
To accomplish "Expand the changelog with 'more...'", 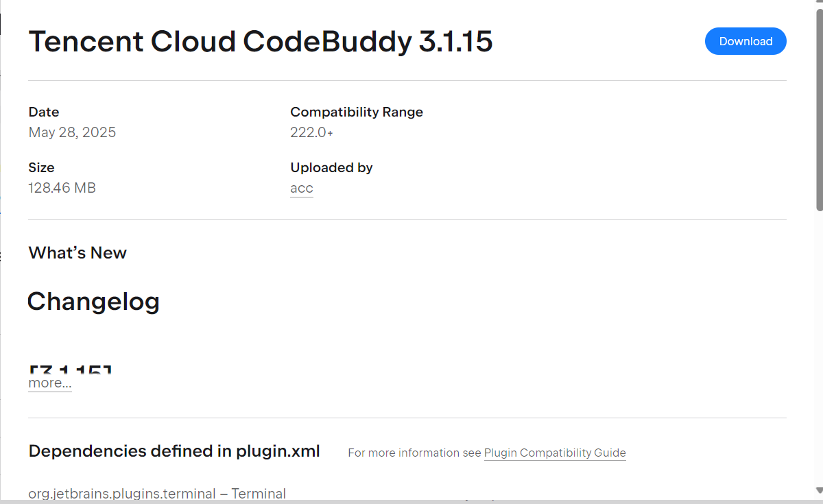I will pyautogui.click(x=49, y=383).
